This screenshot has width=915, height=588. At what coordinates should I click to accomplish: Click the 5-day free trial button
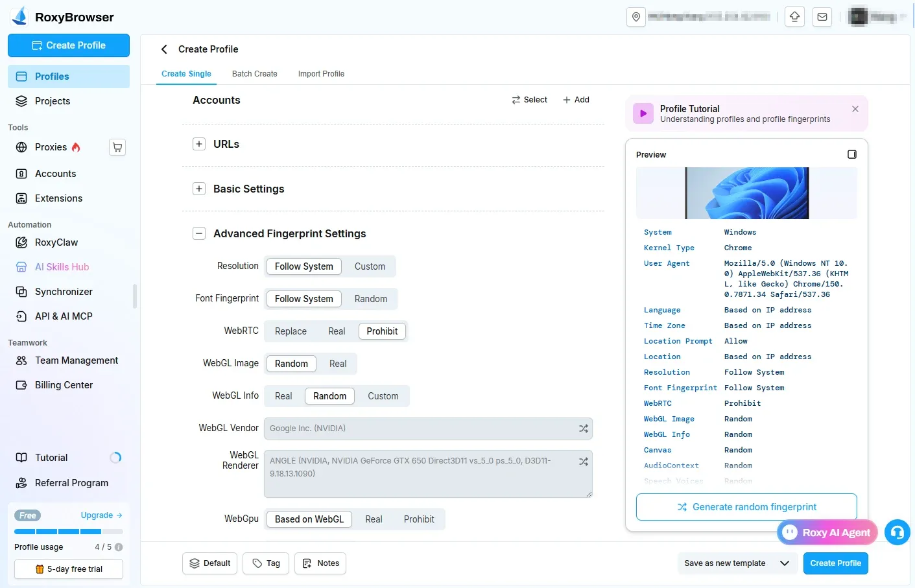69,569
